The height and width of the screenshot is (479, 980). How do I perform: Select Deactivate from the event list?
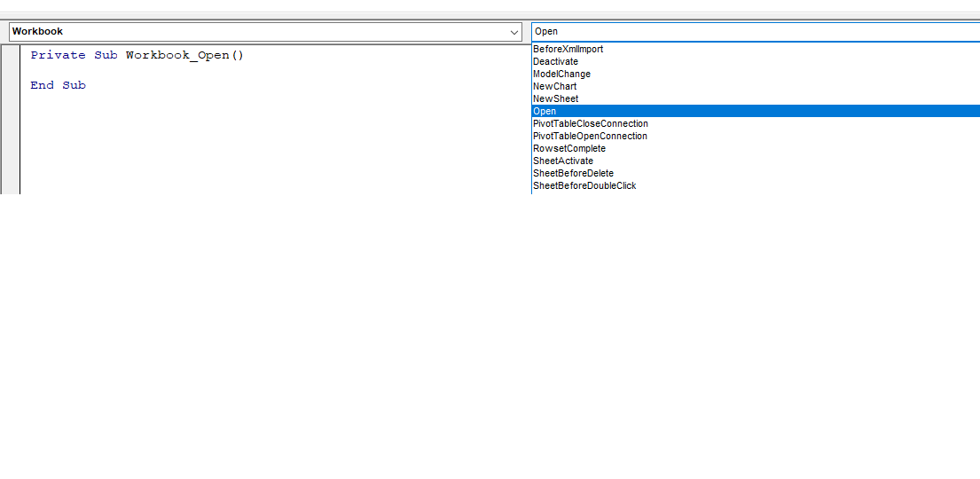click(x=756, y=61)
